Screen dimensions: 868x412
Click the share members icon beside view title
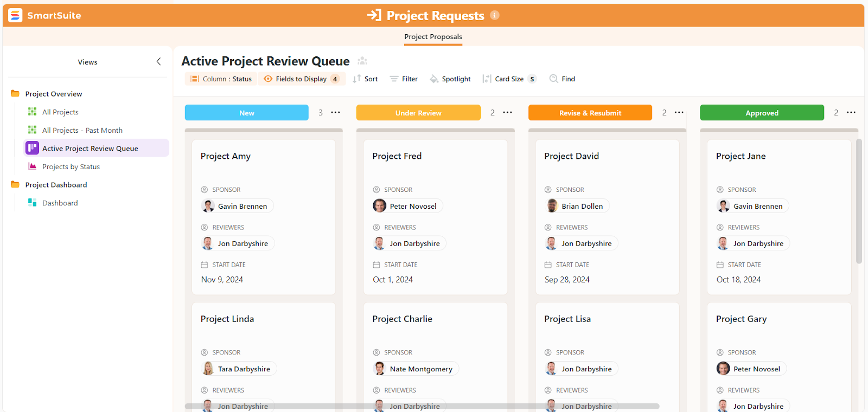[362, 61]
